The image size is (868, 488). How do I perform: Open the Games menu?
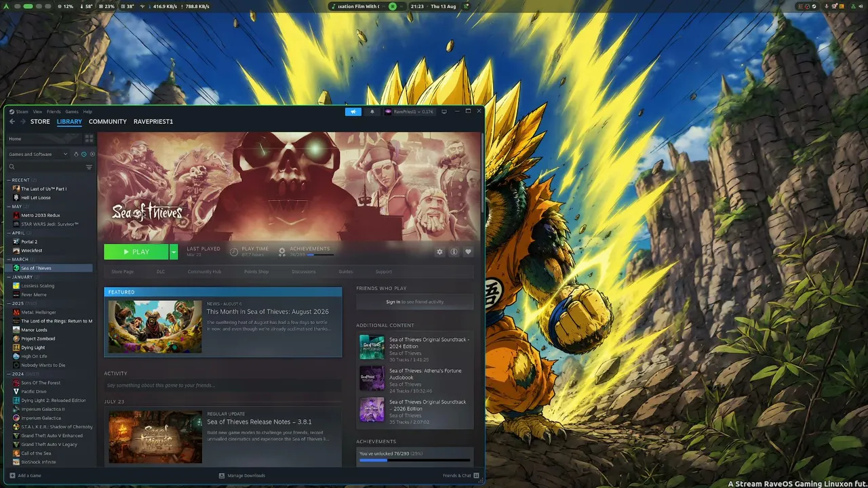coord(72,112)
